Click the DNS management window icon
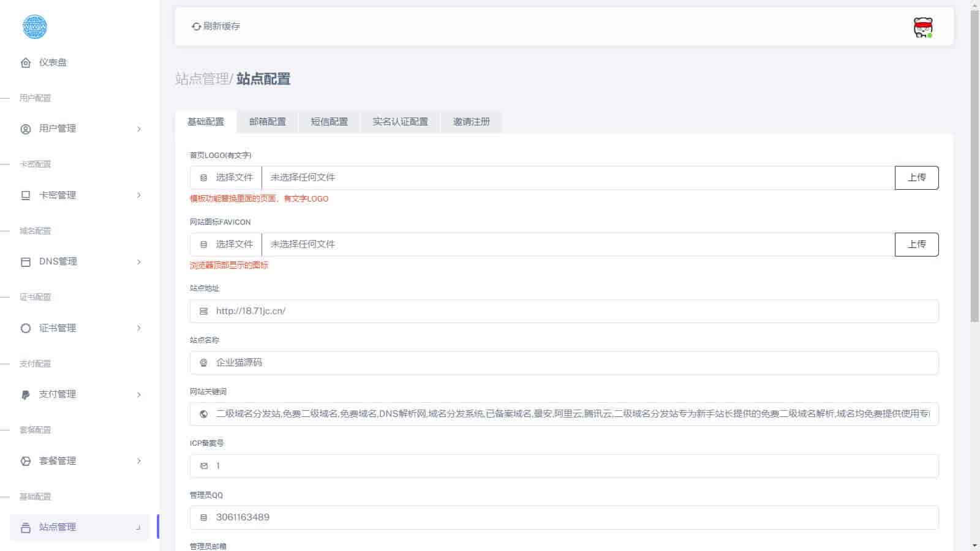The height and width of the screenshot is (551, 980). [x=26, y=262]
